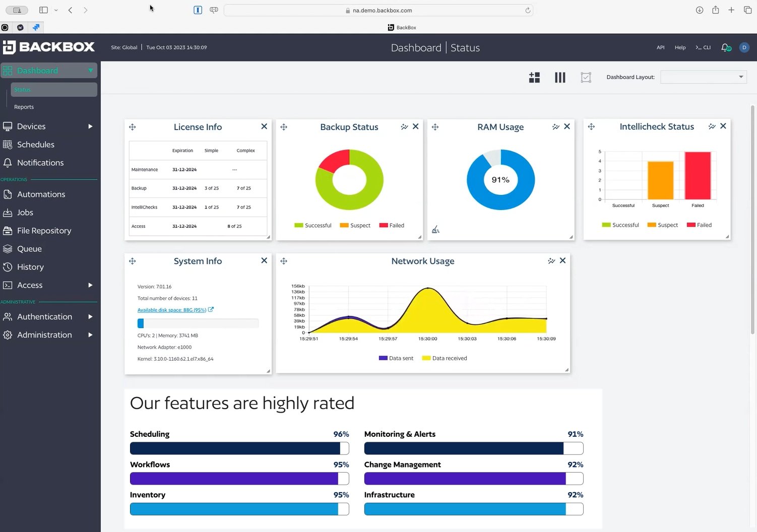Toggle Suspect legend in Intellicheck Status
757x532 pixels.
click(663, 225)
